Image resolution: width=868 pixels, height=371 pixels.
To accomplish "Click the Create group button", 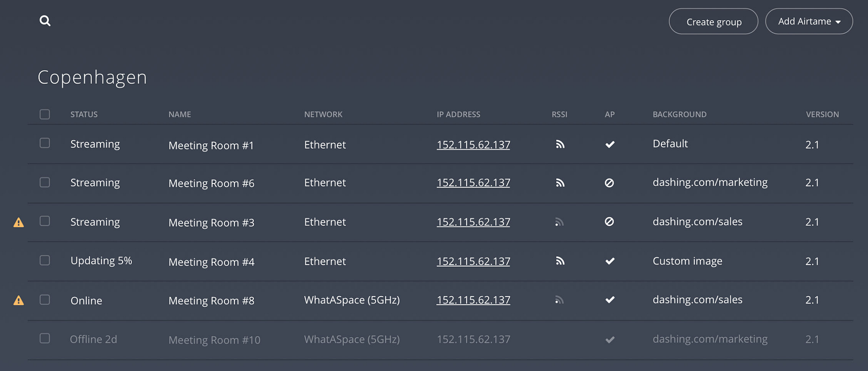I will pos(713,21).
